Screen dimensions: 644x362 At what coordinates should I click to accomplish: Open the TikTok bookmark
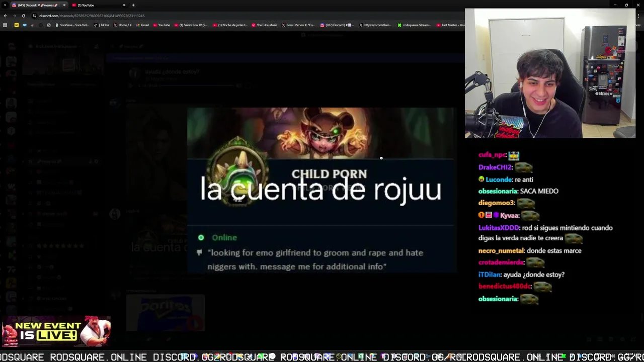(102, 25)
